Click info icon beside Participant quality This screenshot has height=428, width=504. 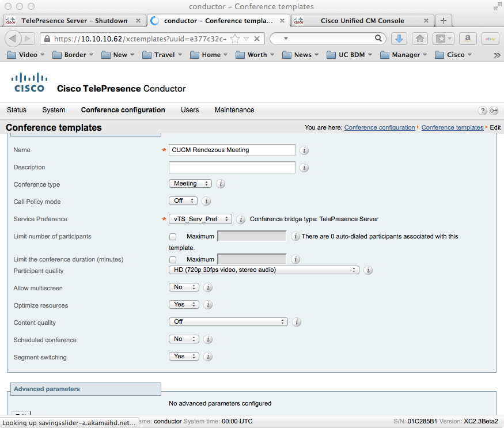click(368, 270)
